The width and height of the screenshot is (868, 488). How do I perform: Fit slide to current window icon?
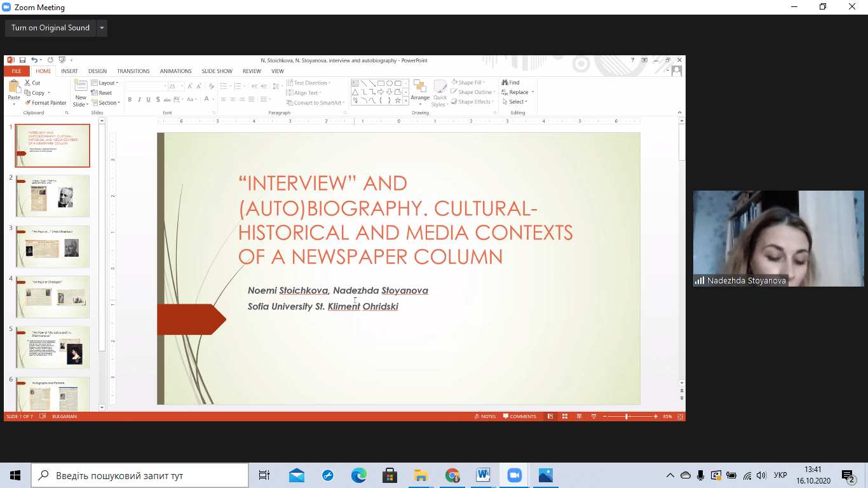[x=681, y=417]
